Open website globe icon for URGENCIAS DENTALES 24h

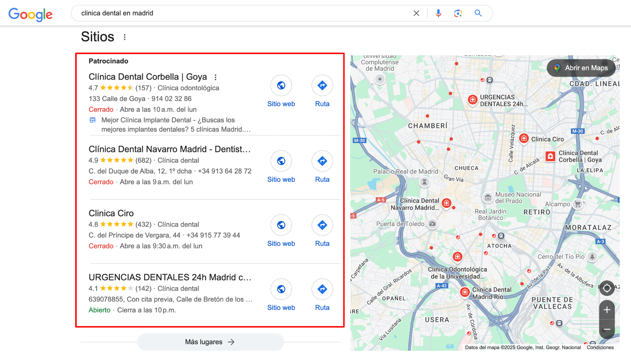[x=281, y=289]
